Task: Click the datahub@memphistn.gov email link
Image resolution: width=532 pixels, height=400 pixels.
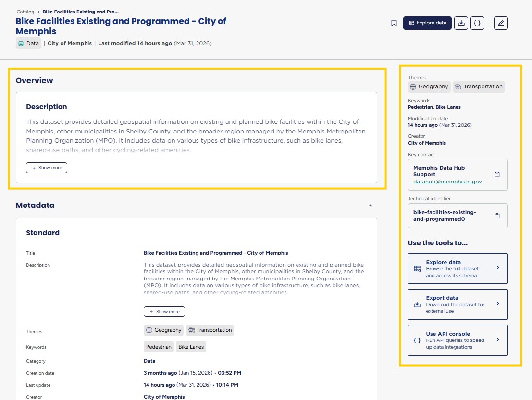Action: (x=447, y=182)
